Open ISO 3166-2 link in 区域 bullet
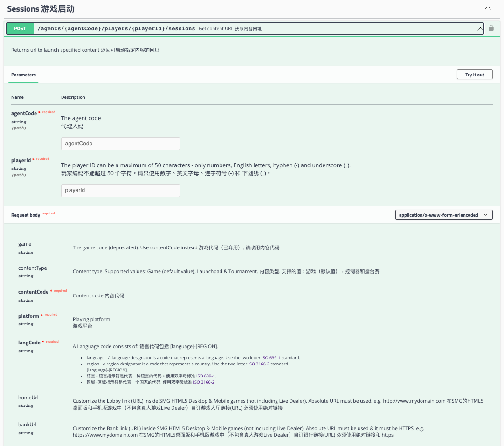 tap(204, 382)
